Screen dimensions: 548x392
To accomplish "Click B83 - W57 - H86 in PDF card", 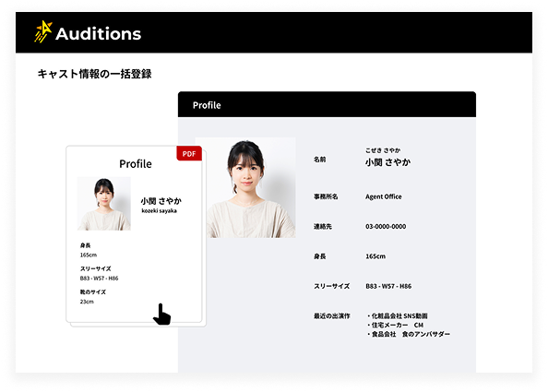I will pos(99,279).
